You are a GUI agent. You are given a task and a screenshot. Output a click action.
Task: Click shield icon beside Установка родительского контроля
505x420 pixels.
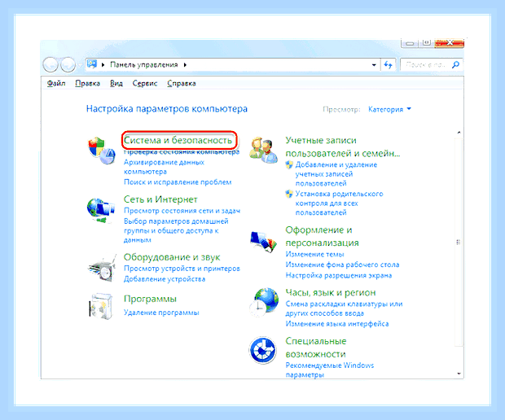click(x=289, y=194)
